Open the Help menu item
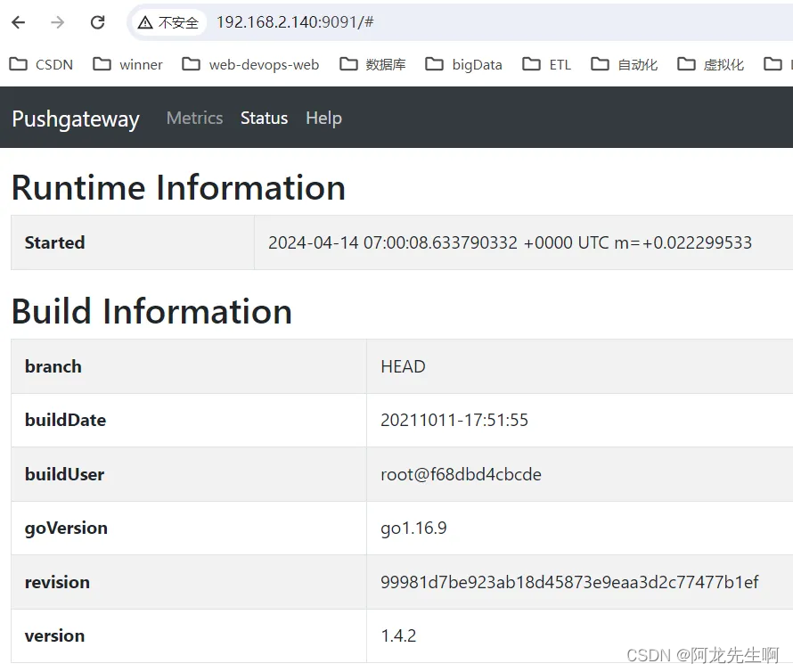The image size is (793, 672). pyautogui.click(x=323, y=118)
